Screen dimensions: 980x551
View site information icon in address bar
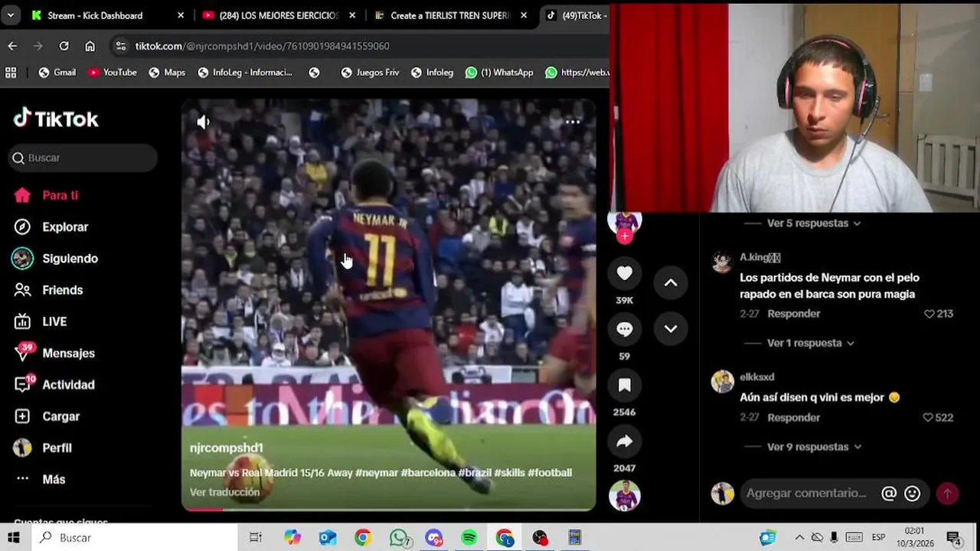point(121,46)
